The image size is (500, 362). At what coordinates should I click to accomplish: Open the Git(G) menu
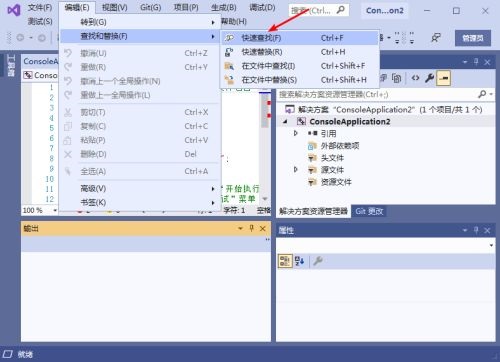tap(151, 7)
